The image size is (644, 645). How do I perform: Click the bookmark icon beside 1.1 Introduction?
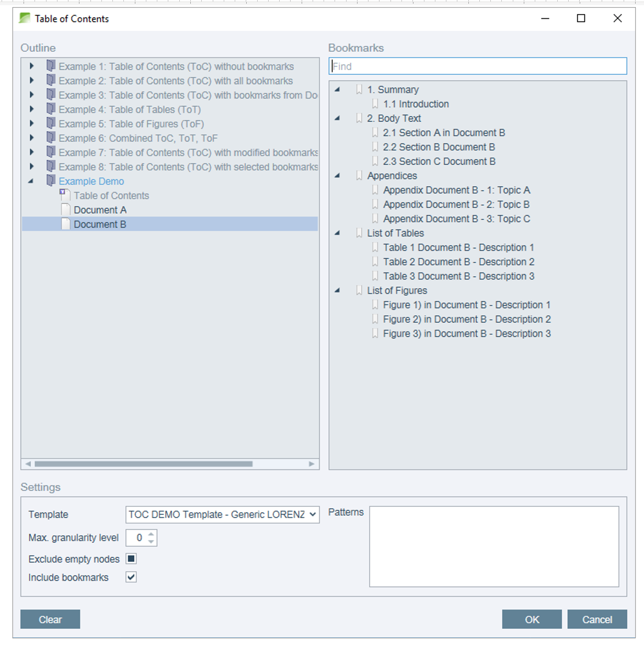pos(375,104)
